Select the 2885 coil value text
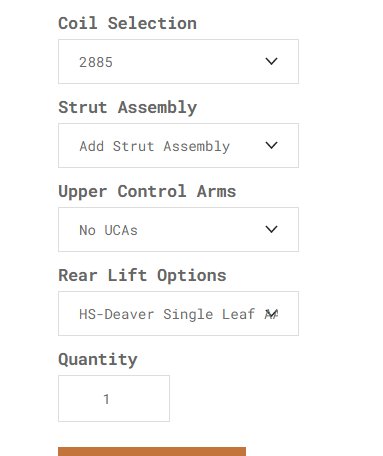This screenshot has width=383, height=456. click(x=96, y=62)
